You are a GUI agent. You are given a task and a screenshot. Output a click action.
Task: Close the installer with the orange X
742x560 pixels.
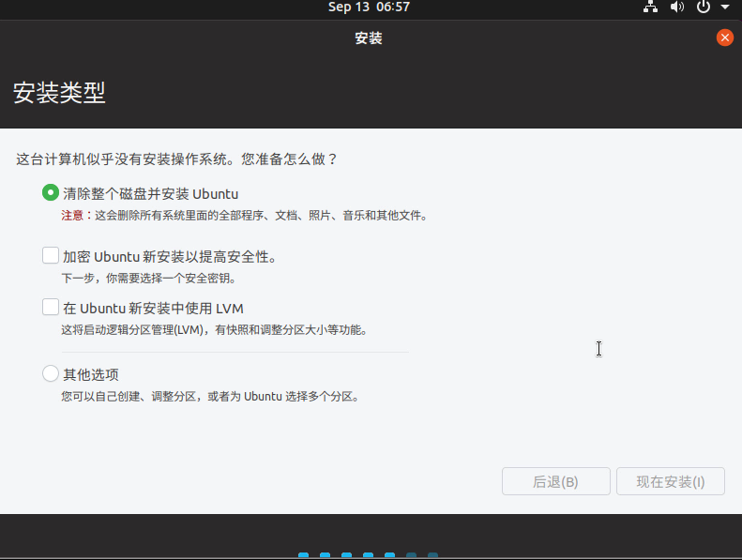[724, 38]
